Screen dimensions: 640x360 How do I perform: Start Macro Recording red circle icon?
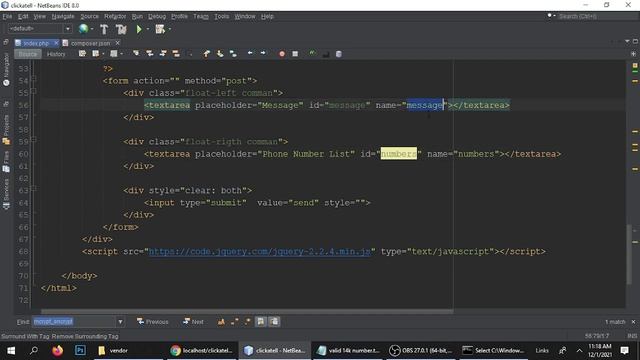[x=282, y=53]
